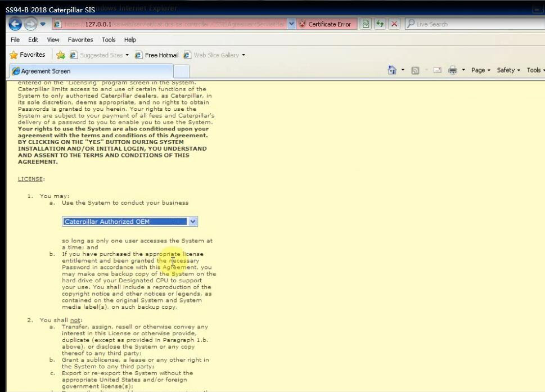This screenshot has width=545, height=392.
Task: Open the View menu
Action: click(x=53, y=40)
